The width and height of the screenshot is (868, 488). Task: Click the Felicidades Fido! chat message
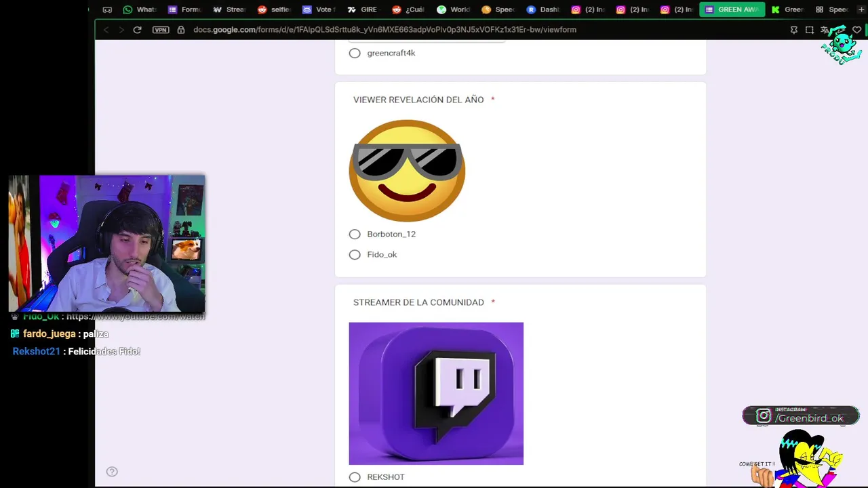tap(104, 352)
